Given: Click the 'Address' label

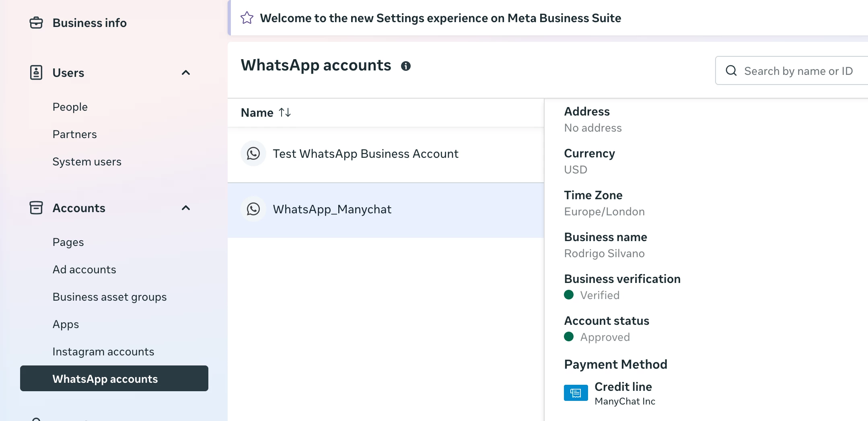Looking at the screenshot, I should (587, 111).
